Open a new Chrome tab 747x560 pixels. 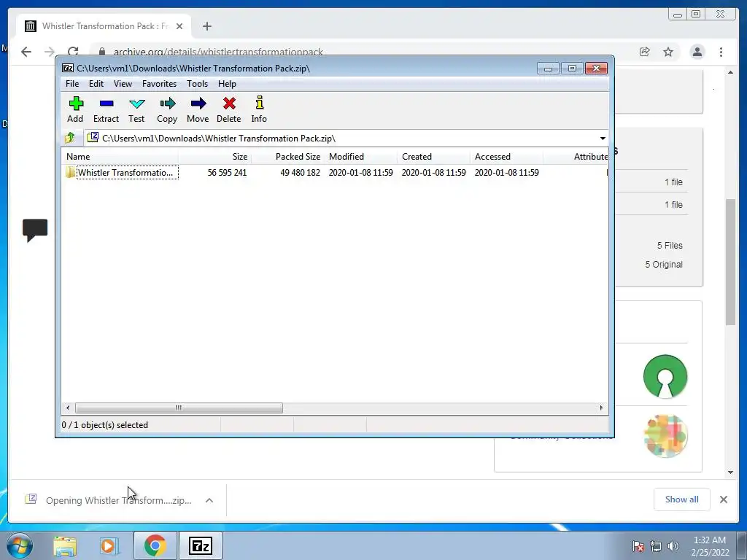click(206, 26)
